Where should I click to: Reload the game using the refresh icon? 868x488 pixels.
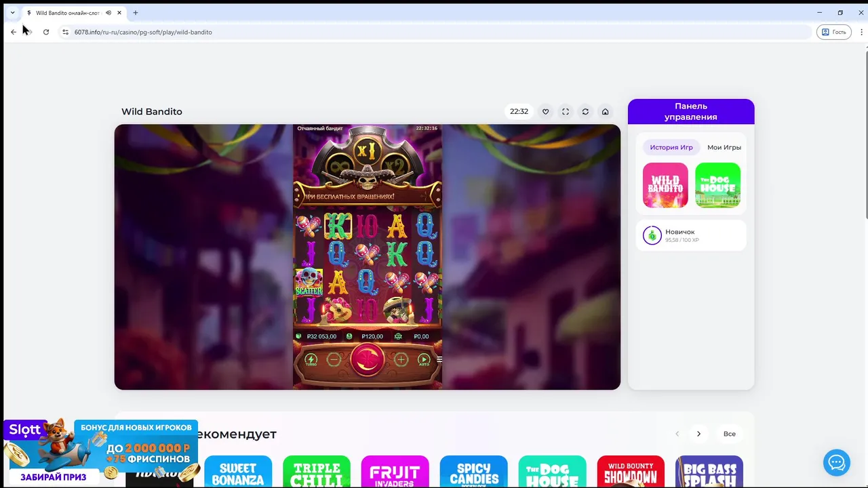pos(585,112)
